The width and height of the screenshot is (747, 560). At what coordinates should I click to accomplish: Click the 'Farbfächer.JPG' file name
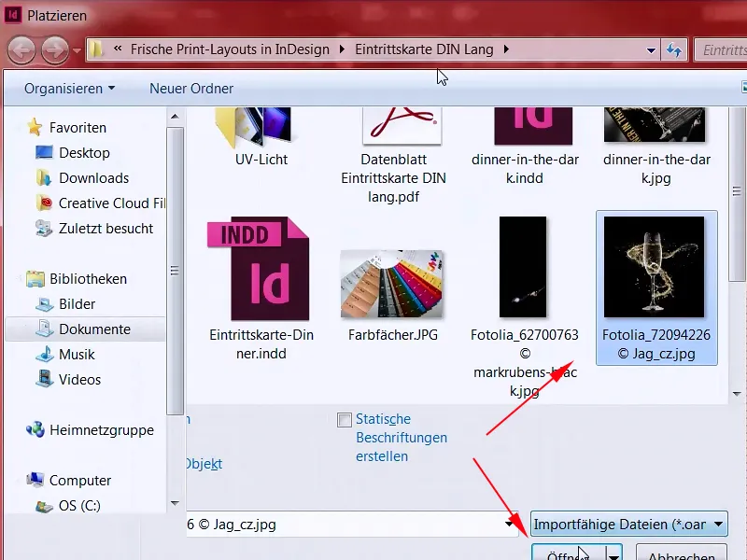(x=393, y=335)
